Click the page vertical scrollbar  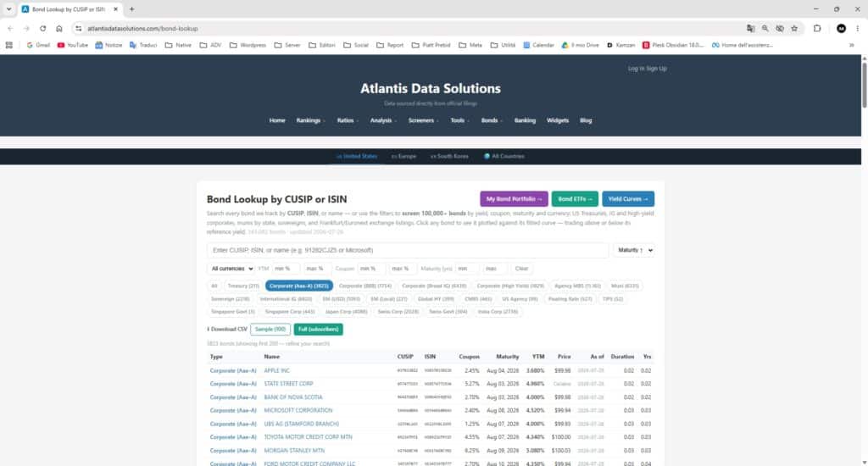pyautogui.click(x=864, y=86)
